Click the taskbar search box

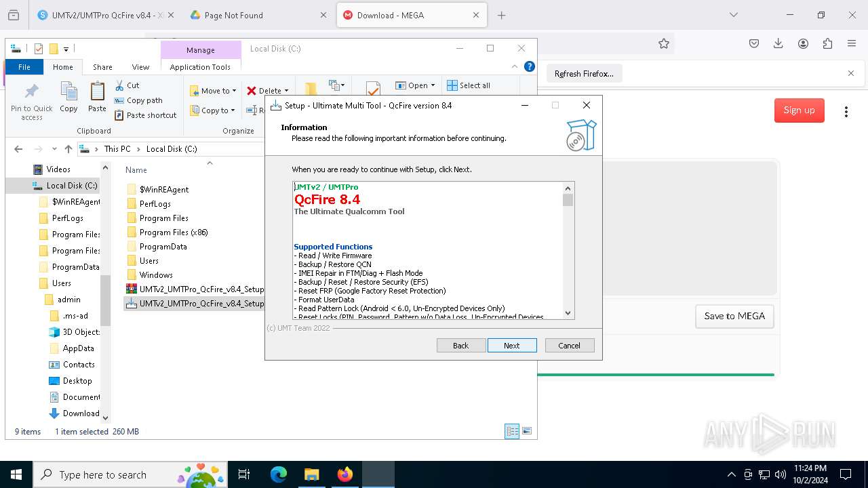(x=132, y=474)
